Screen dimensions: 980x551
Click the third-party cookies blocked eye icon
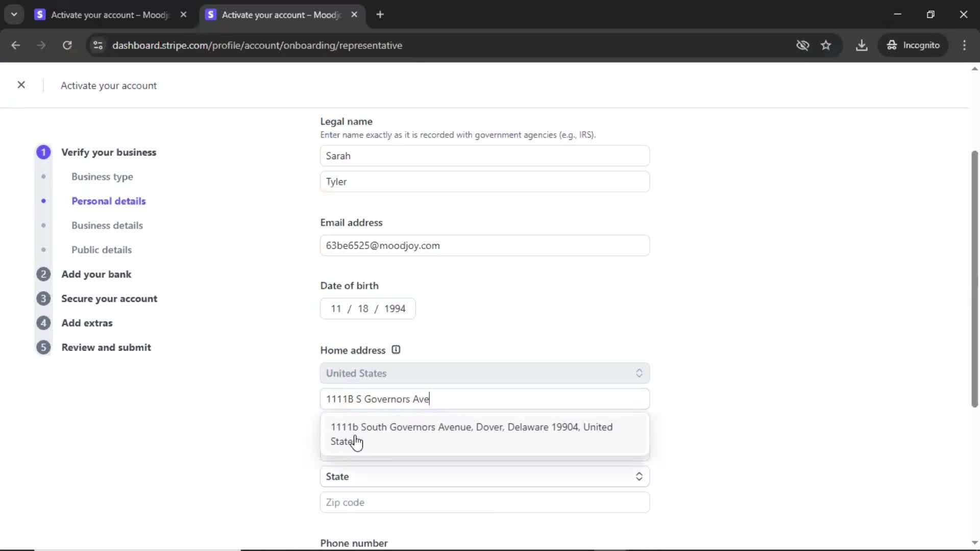click(802, 45)
